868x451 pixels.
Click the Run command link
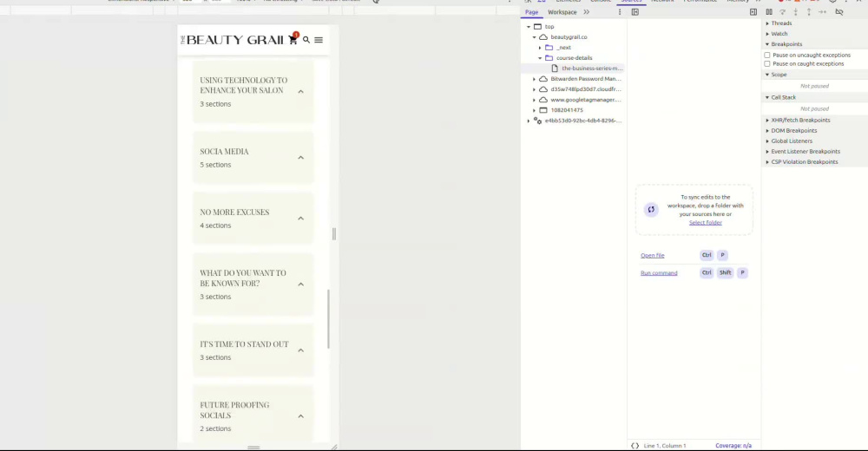pos(659,273)
